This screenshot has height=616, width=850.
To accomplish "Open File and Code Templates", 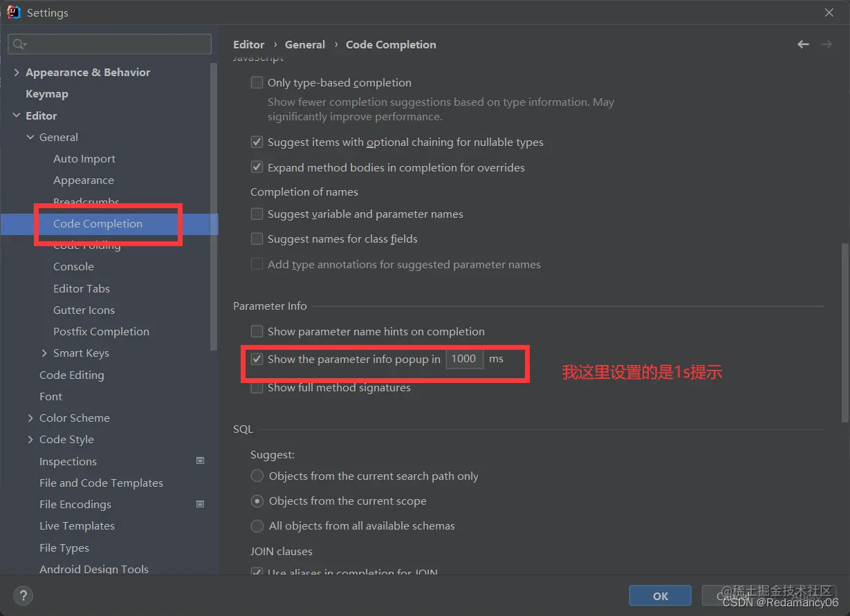I will coord(101,483).
